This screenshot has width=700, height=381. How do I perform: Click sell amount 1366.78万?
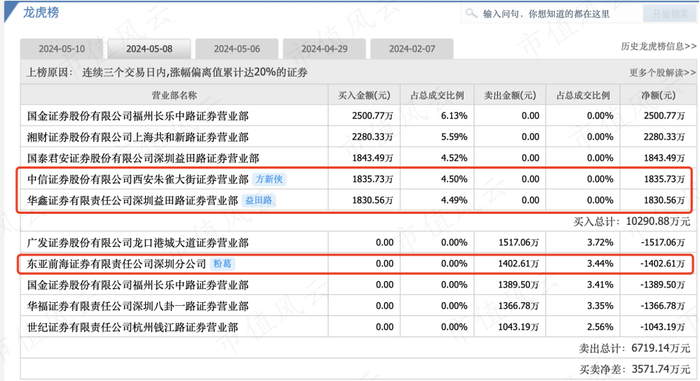(519, 306)
